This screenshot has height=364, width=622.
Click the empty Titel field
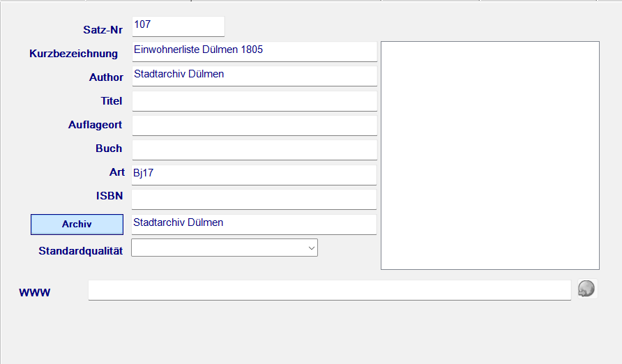tap(254, 101)
